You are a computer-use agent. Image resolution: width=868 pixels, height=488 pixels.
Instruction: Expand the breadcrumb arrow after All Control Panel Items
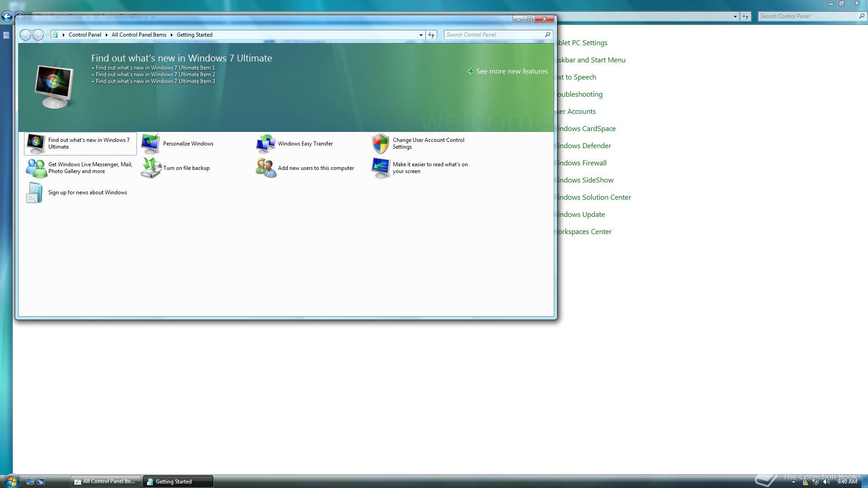tap(171, 35)
